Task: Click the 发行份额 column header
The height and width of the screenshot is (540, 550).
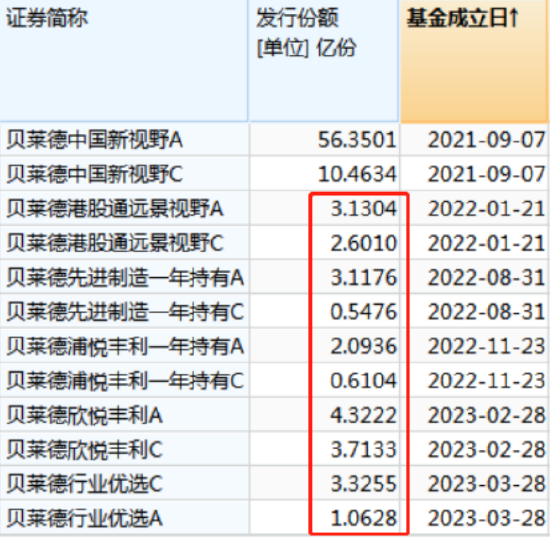Action: (324, 61)
